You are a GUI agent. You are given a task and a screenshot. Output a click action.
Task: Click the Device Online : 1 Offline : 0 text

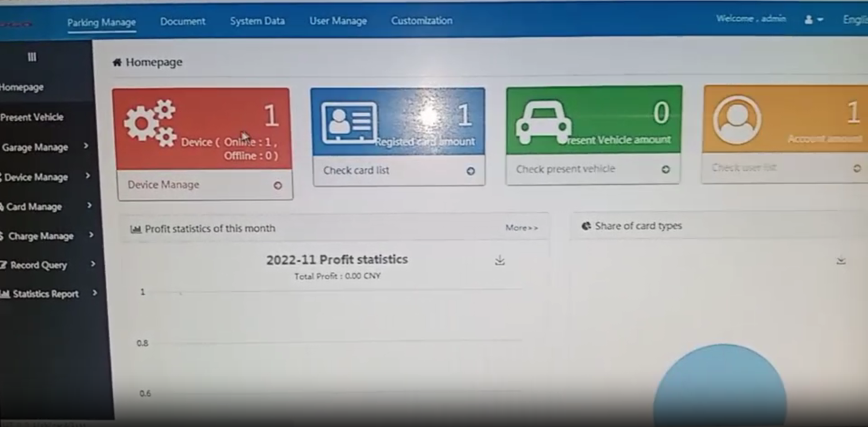tap(230, 149)
